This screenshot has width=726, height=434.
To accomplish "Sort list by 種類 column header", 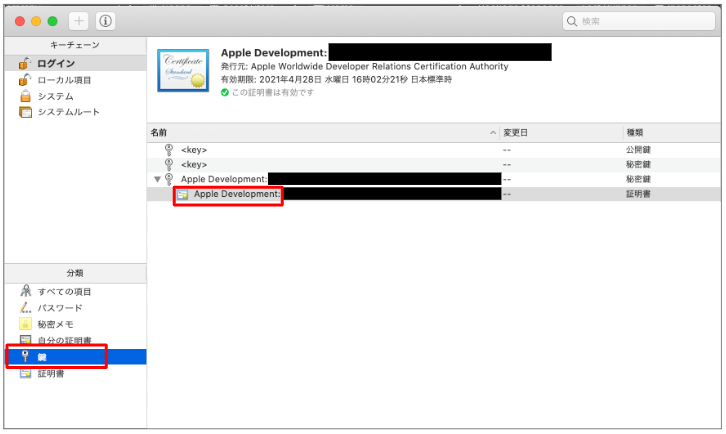I will click(671, 132).
